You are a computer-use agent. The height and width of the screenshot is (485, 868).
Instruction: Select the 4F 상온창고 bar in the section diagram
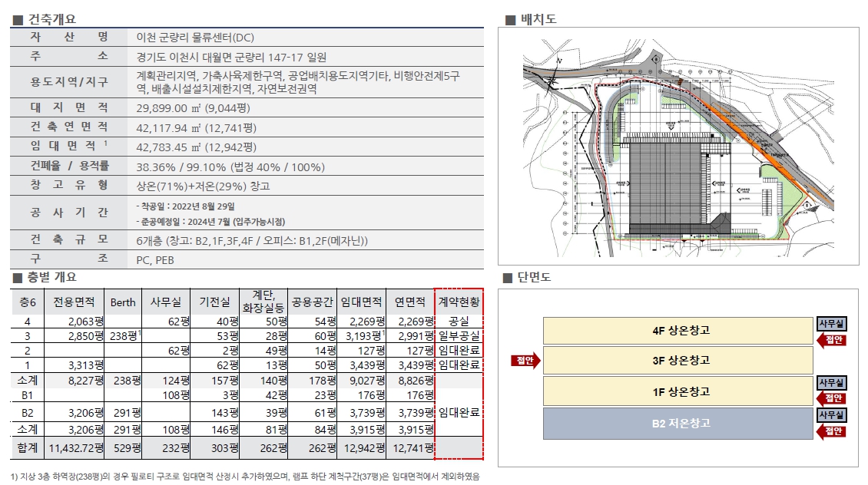(x=678, y=331)
